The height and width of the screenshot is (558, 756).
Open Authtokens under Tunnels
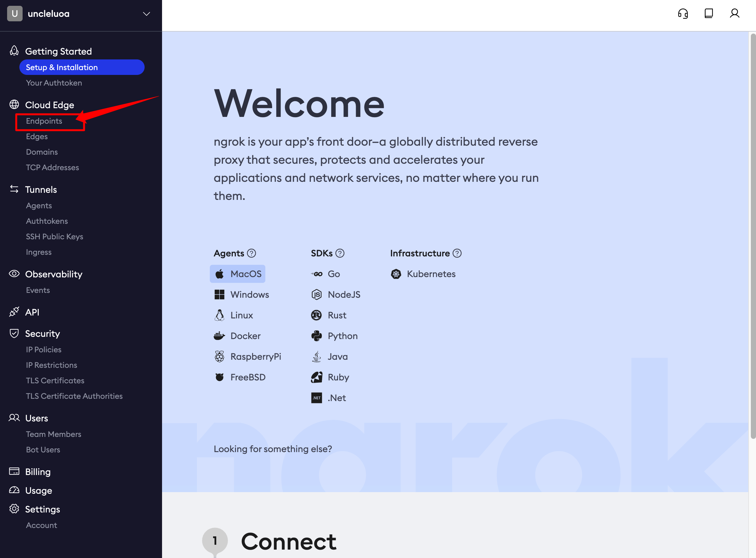47,221
